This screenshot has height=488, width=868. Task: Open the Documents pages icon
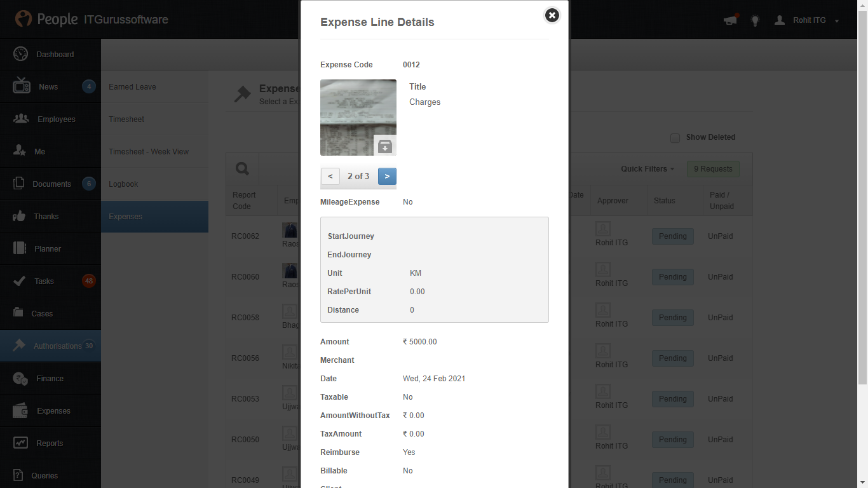click(x=19, y=184)
